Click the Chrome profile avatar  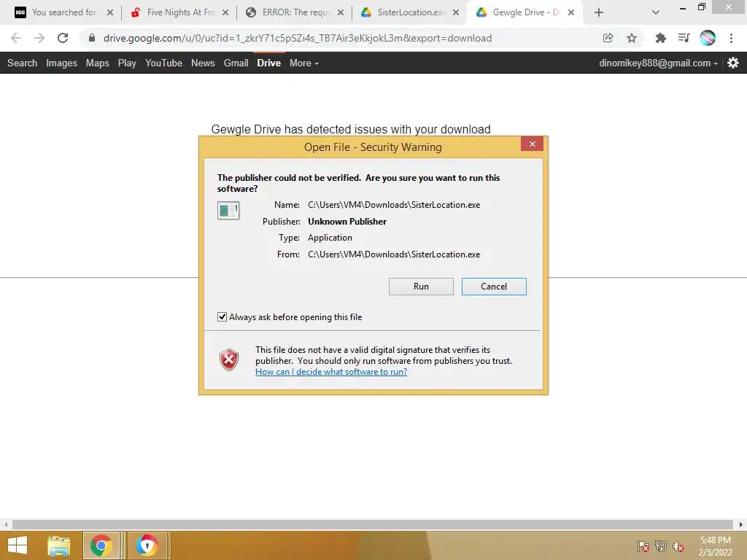point(708,38)
